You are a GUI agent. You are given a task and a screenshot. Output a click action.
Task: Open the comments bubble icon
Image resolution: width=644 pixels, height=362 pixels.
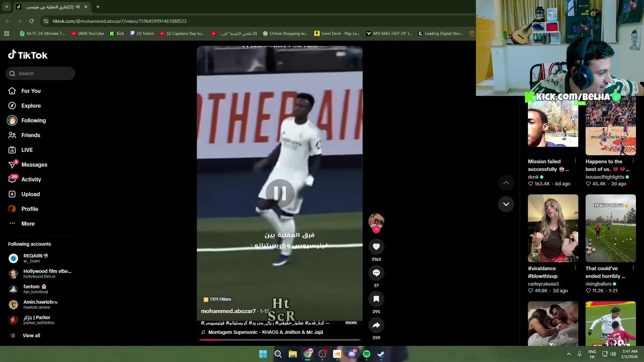click(x=376, y=273)
